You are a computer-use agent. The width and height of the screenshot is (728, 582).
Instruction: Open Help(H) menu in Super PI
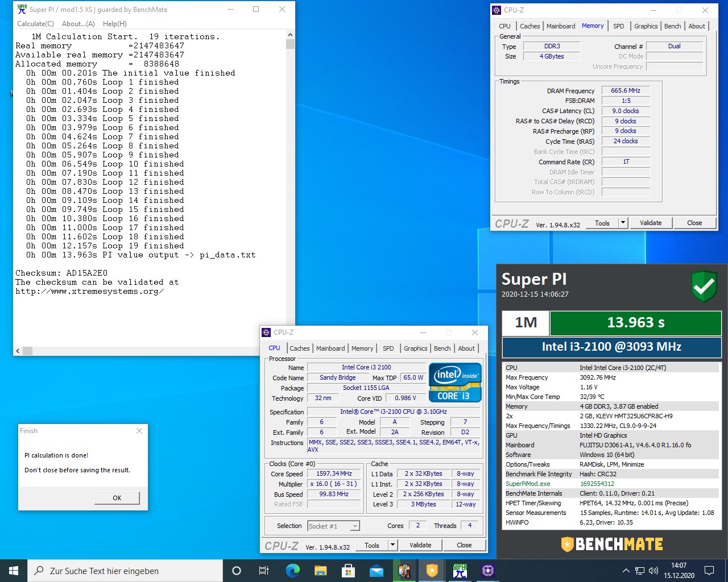(115, 24)
